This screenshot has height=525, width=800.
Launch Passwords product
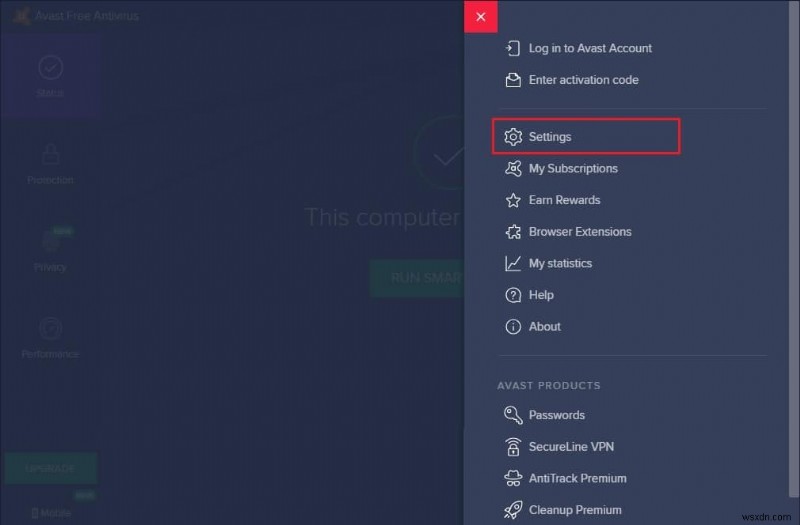pyautogui.click(x=556, y=415)
